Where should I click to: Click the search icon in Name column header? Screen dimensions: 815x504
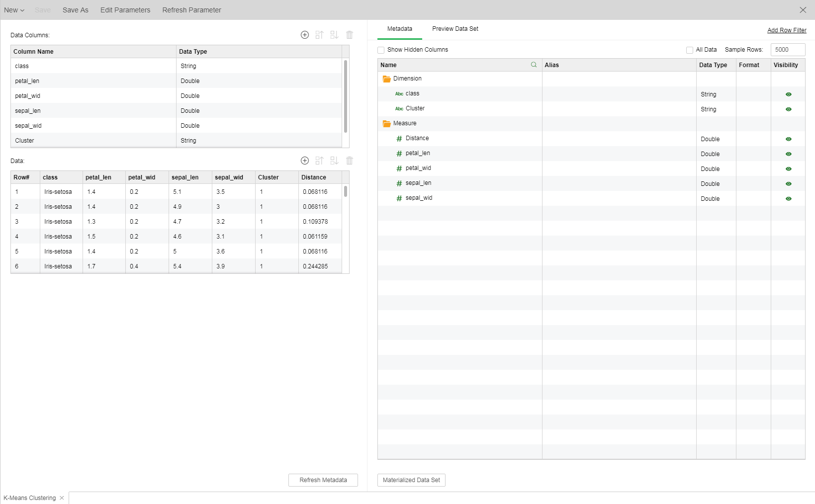click(x=534, y=65)
